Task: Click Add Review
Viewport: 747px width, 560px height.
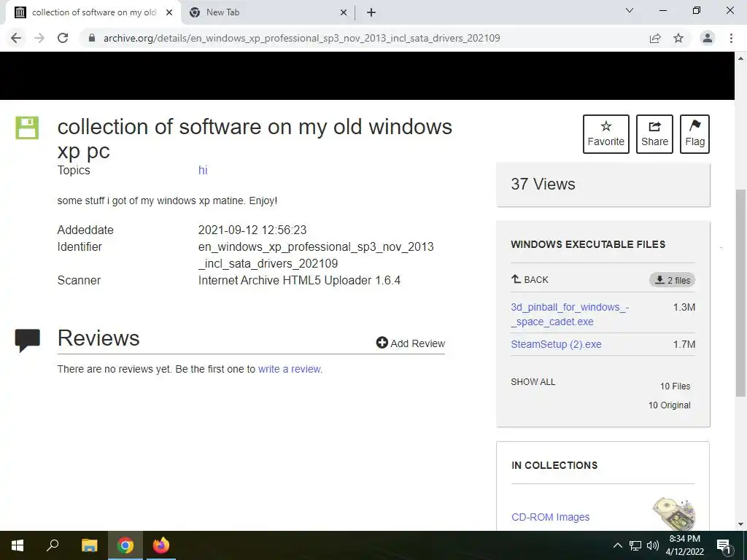Action: 410,343
